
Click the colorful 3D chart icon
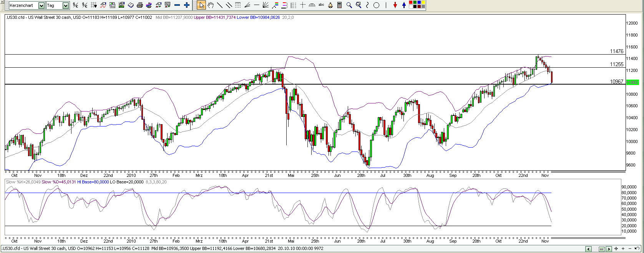click(149, 5)
